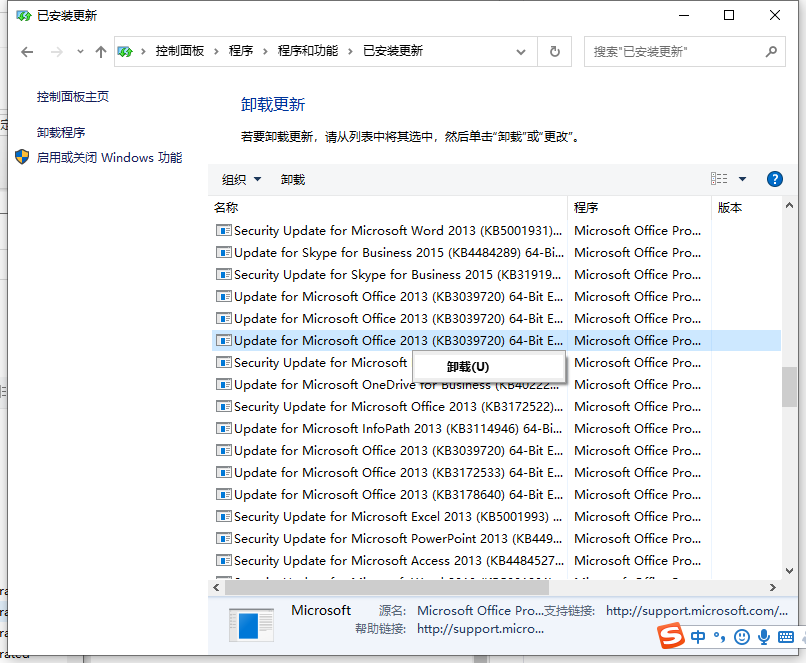
Task: Click the up-one-level arrow
Action: 101,51
